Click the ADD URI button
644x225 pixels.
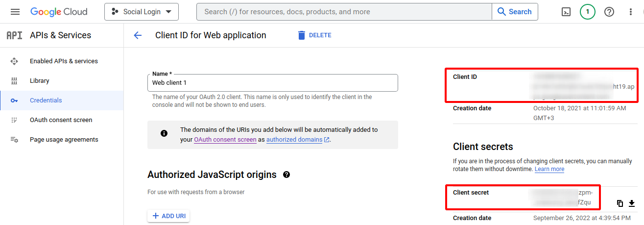pos(168,216)
